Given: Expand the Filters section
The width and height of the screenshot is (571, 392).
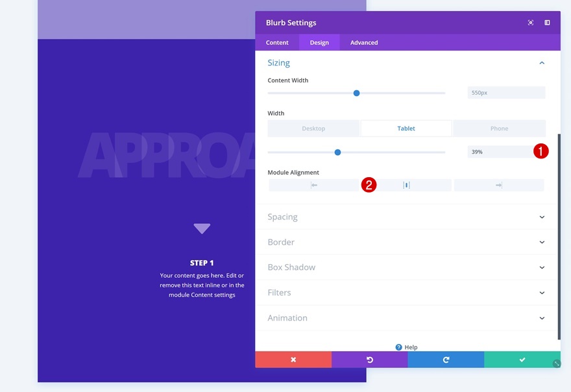Looking at the screenshot, I should (x=406, y=293).
